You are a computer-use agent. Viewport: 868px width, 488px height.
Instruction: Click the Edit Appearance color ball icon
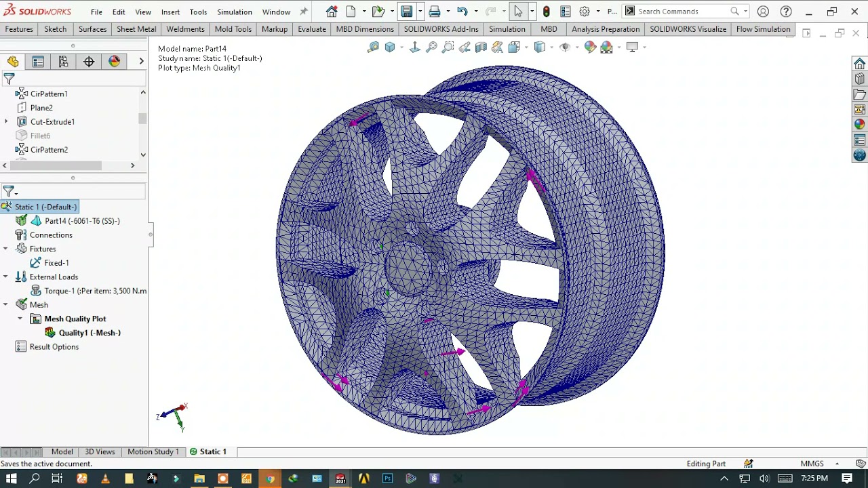point(590,47)
